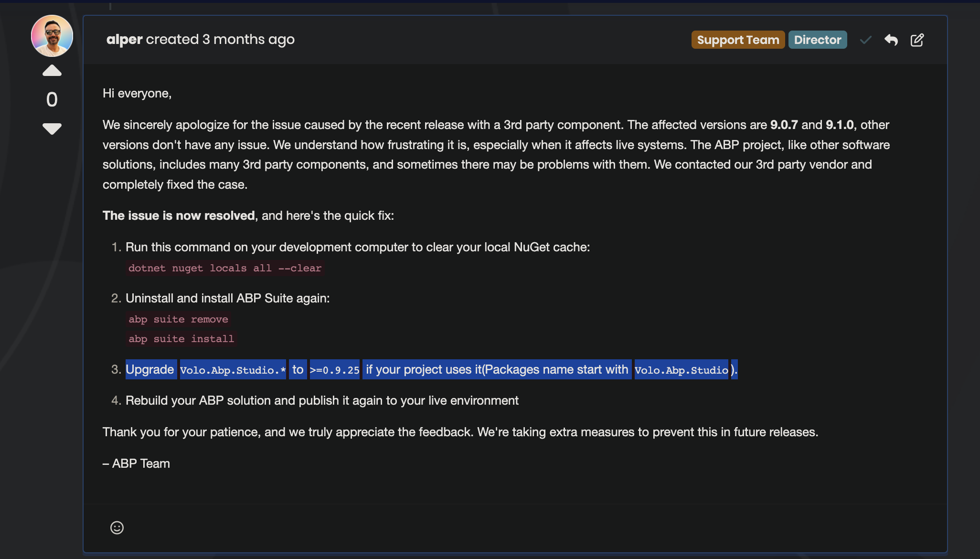Click the Director badge
The width and height of the screenshot is (980, 559).
coord(818,40)
